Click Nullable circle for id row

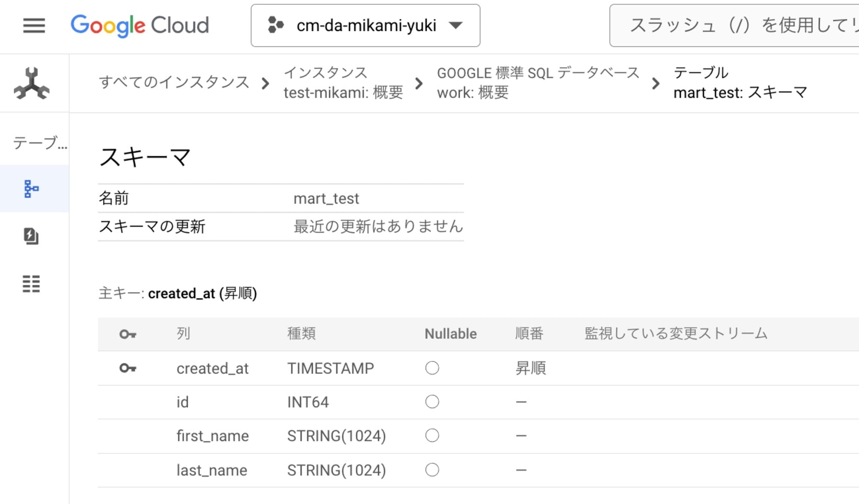pyautogui.click(x=432, y=402)
